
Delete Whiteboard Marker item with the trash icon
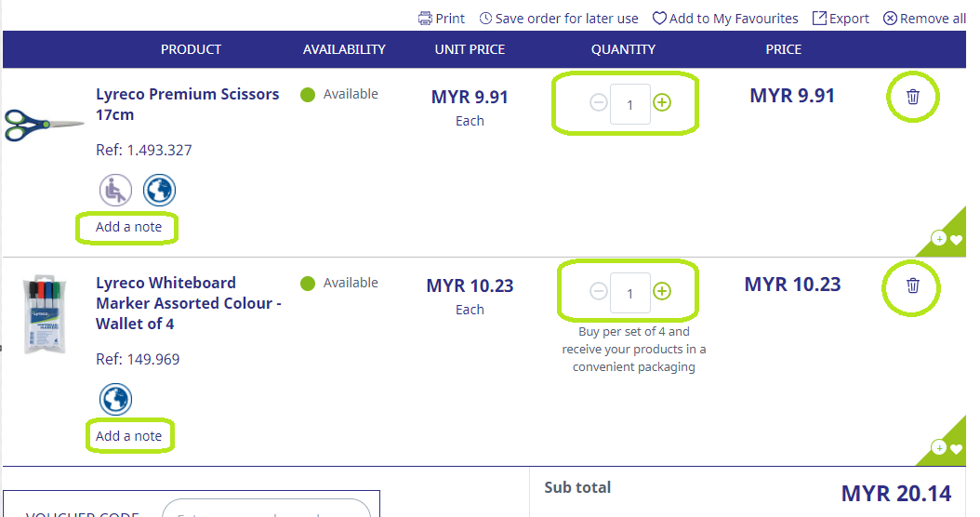click(912, 285)
